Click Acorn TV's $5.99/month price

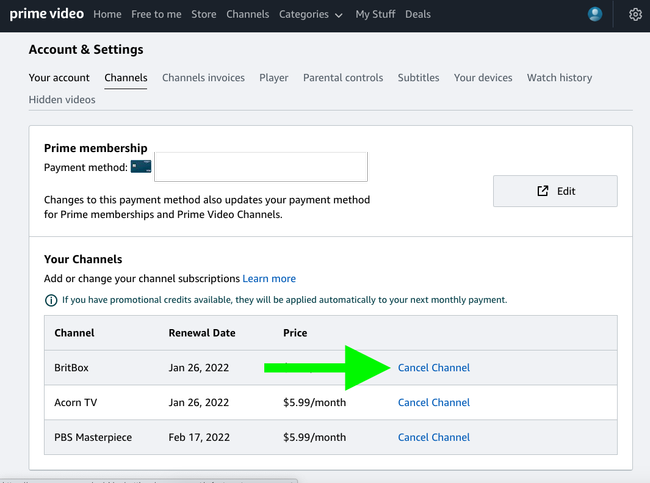click(314, 403)
